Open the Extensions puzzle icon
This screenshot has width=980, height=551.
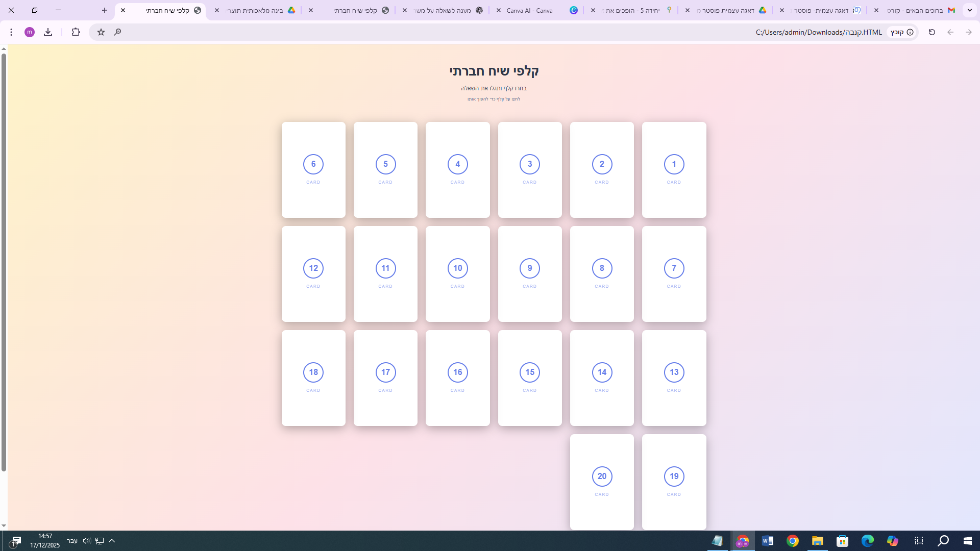click(76, 32)
